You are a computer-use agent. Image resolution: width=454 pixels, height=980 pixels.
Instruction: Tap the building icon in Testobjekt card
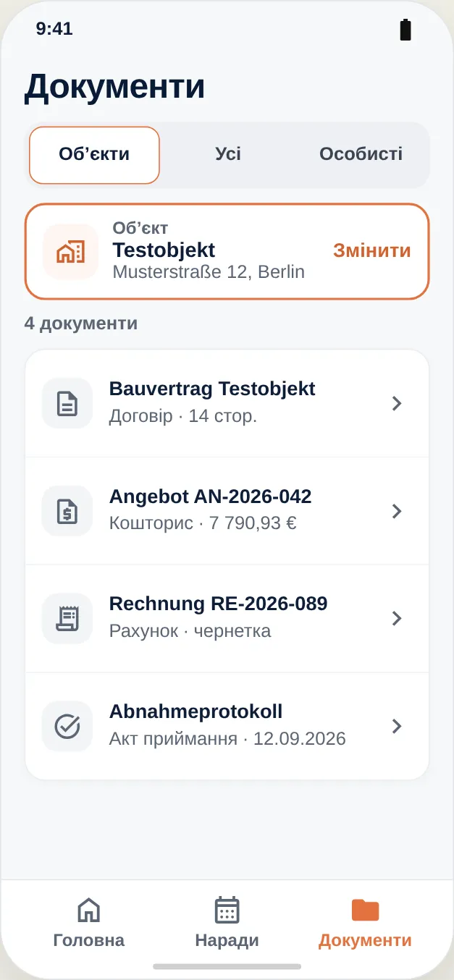tap(70, 251)
